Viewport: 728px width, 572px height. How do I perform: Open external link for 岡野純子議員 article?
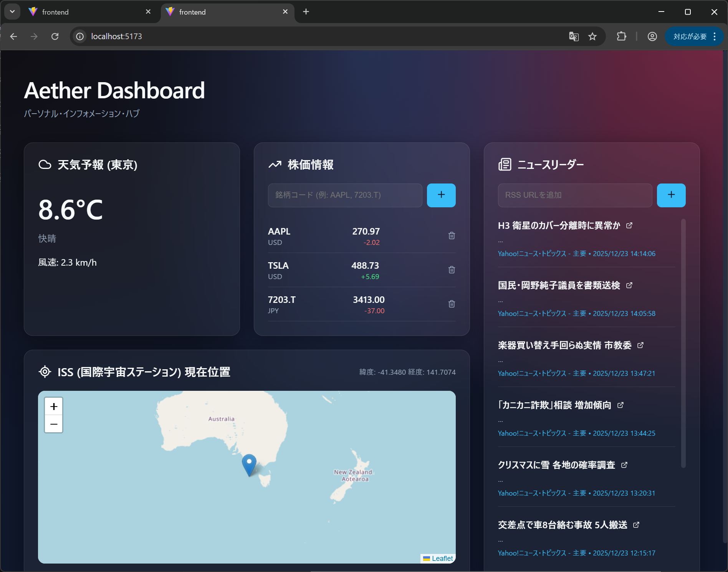tap(629, 285)
